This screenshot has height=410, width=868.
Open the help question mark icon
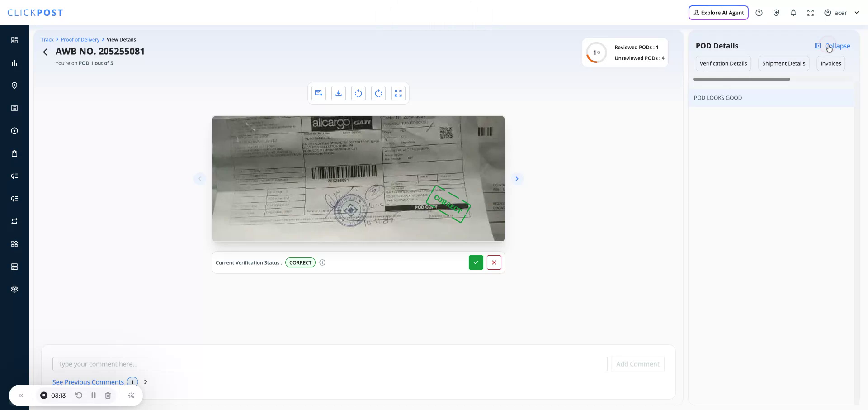coord(759,12)
